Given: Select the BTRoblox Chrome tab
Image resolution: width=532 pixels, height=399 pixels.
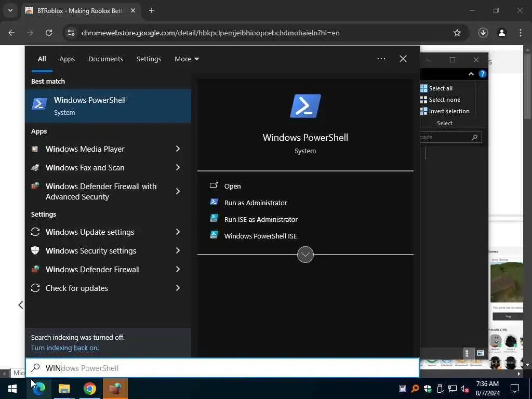Looking at the screenshot, I should pos(79,11).
